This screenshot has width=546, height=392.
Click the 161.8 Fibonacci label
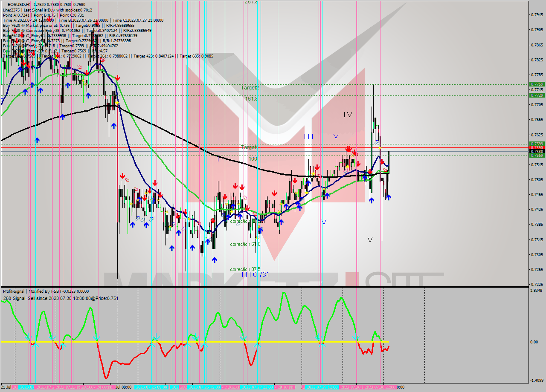pyautogui.click(x=251, y=98)
